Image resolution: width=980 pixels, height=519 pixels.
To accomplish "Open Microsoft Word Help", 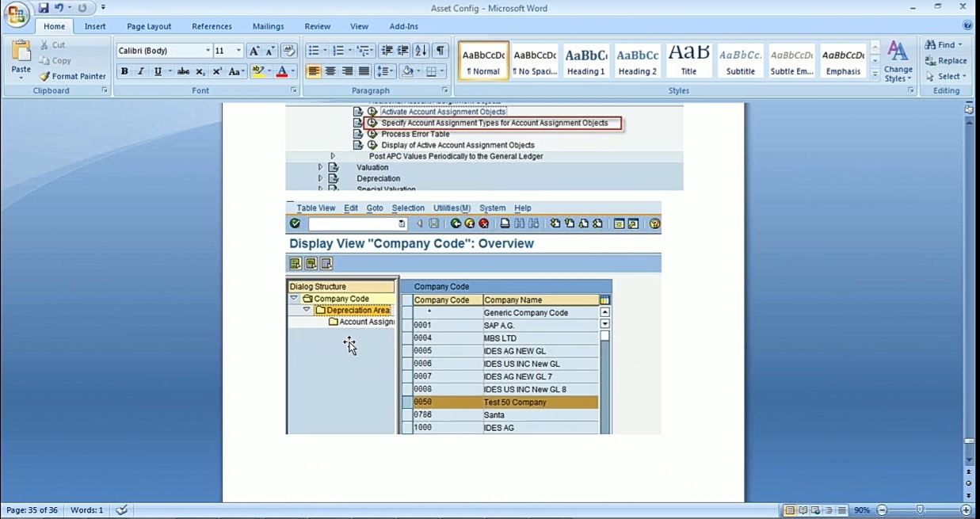I will 967,25.
